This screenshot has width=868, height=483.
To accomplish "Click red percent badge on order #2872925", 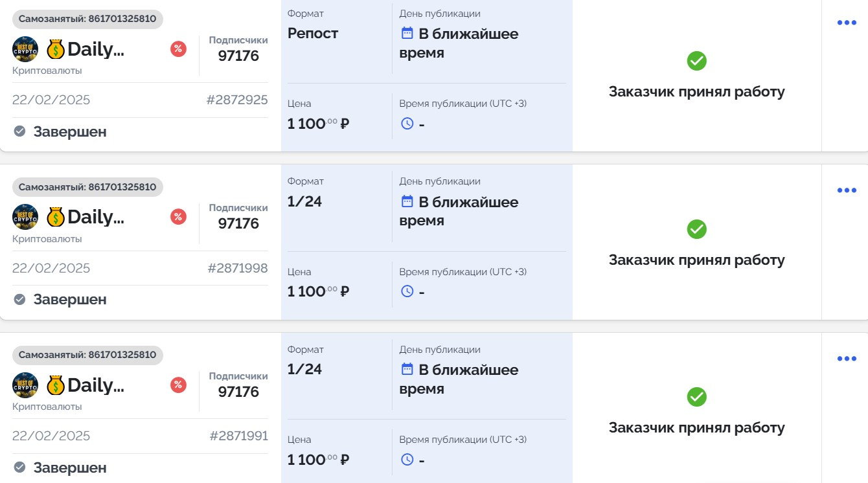I will (178, 49).
